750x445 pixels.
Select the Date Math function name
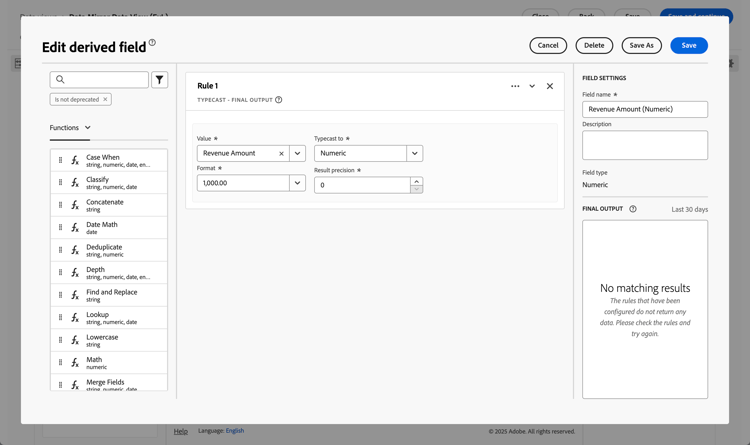click(102, 224)
